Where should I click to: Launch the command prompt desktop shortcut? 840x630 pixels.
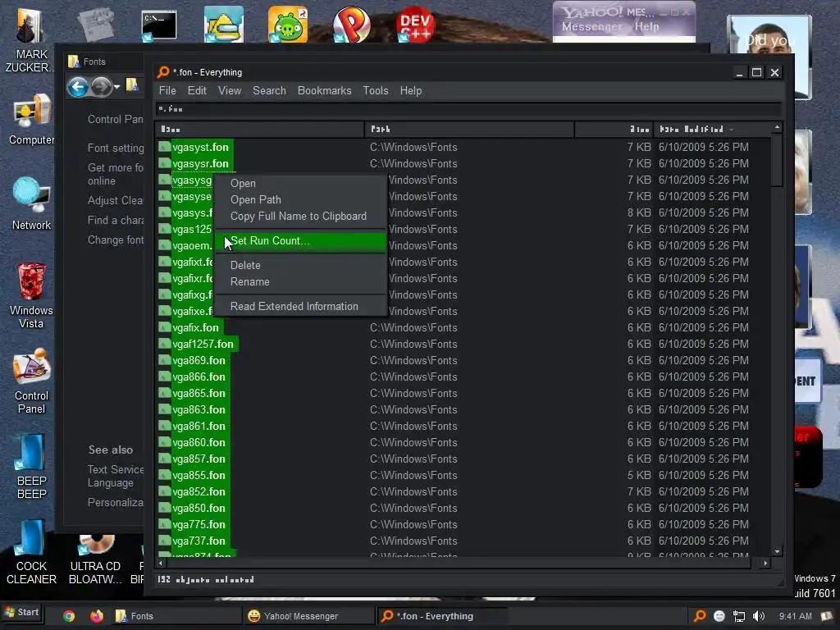point(159,25)
